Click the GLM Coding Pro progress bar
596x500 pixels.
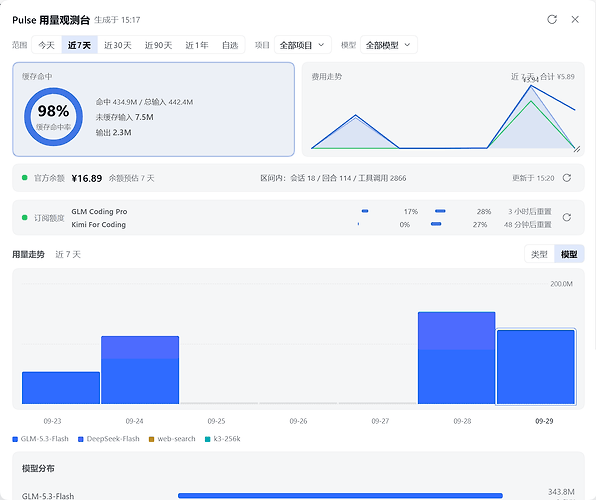tap(365, 211)
